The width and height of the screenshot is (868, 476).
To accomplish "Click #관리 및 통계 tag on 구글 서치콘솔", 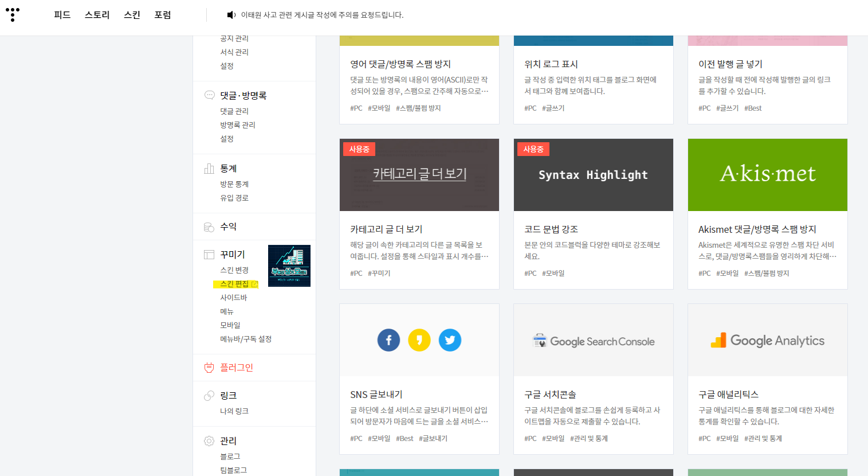I will pyautogui.click(x=589, y=439).
